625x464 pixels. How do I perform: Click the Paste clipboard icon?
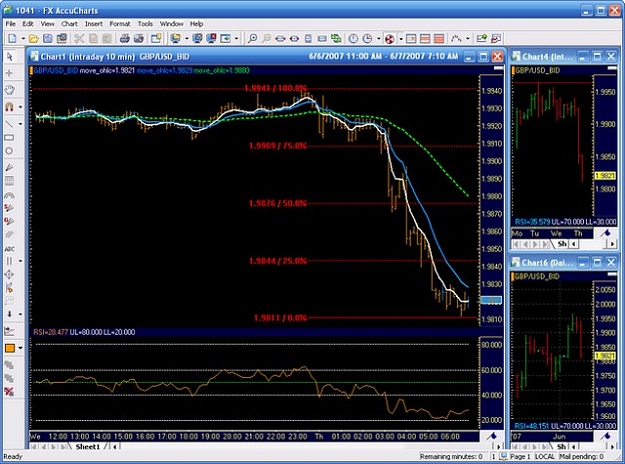tap(107, 39)
